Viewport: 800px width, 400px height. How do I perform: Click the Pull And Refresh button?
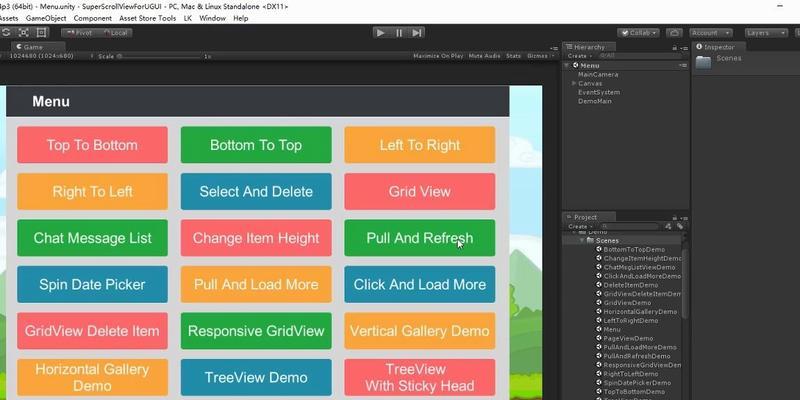pos(419,238)
